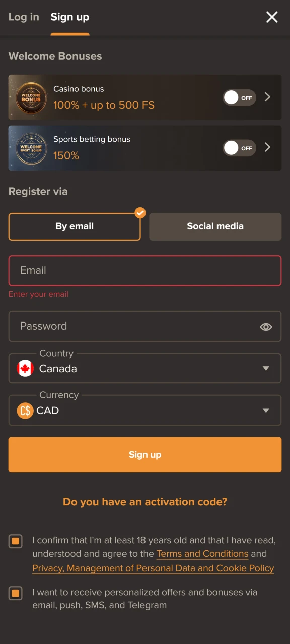The height and width of the screenshot is (644, 290).
Task: Switch to the Log in tab
Action: point(24,17)
